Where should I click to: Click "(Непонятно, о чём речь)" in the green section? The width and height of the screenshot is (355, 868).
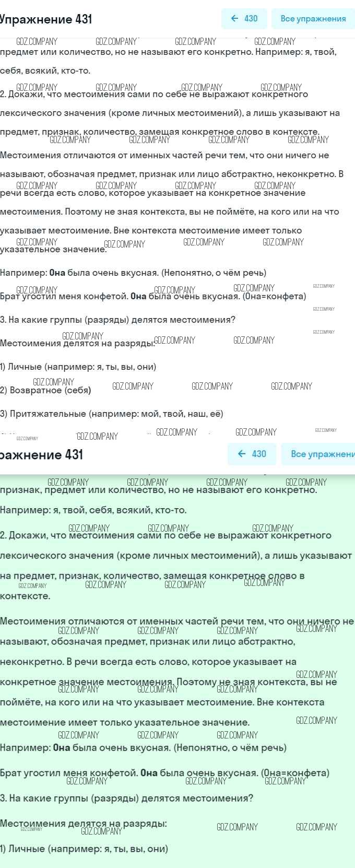230,747
